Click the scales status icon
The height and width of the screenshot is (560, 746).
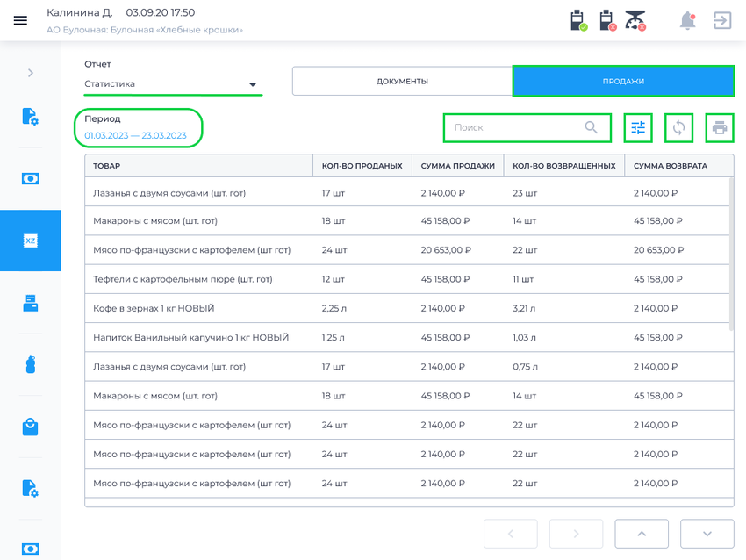click(x=635, y=21)
